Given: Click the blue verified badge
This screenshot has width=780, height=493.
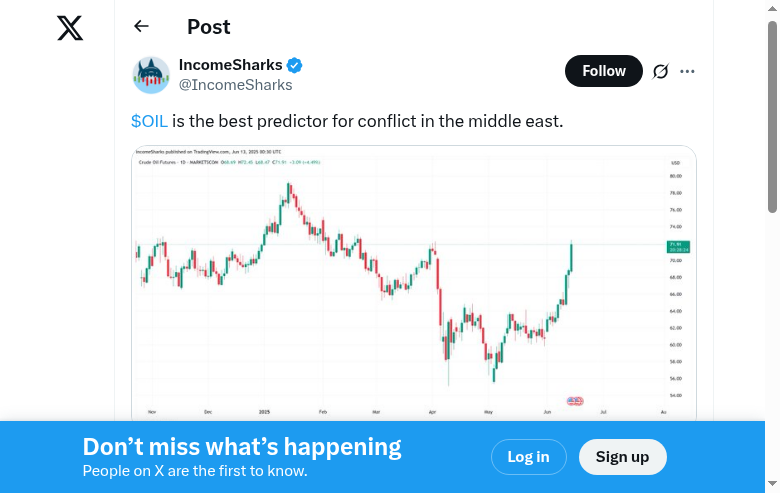Looking at the screenshot, I should click(295, 65).
